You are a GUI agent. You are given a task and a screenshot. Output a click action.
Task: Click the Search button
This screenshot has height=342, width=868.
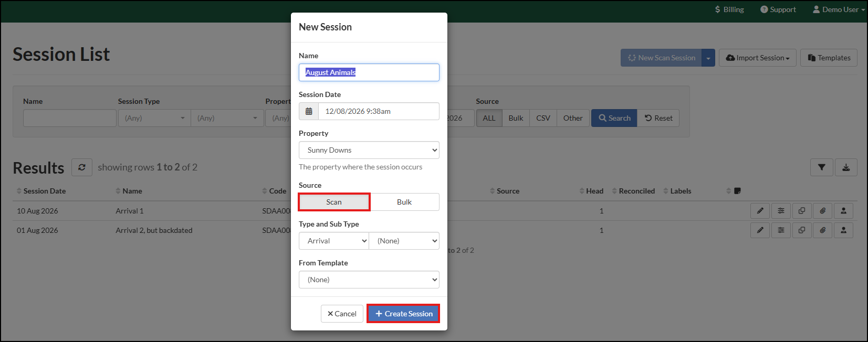click(614, 118)
